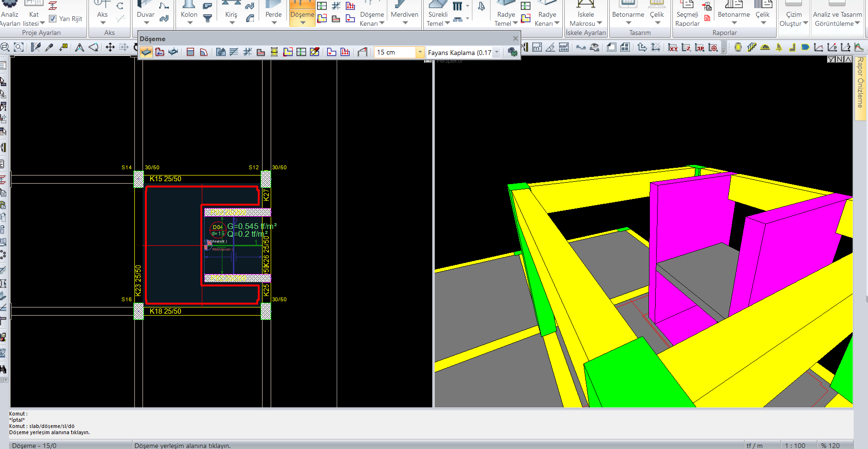868x449 pixels.
Task: Click the yellow dome icon in toolbar
Action: click(x=765, y=47)
